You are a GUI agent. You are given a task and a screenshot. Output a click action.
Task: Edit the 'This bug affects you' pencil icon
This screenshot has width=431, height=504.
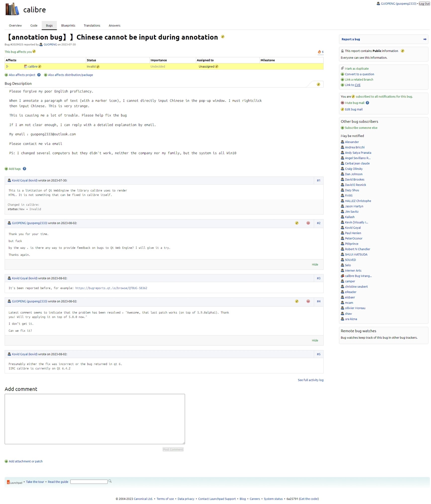point(34,51)
